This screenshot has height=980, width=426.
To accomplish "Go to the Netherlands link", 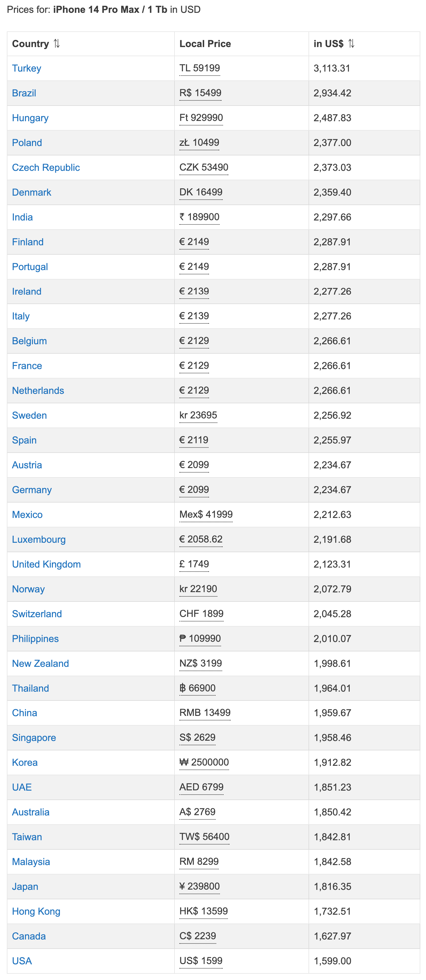I will coord(38,391).
